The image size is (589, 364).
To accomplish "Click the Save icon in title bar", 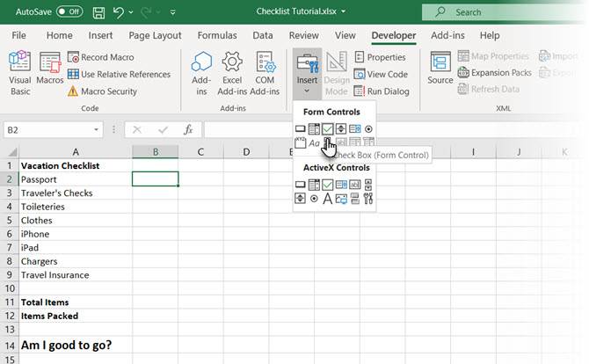I will click(99, 12).
